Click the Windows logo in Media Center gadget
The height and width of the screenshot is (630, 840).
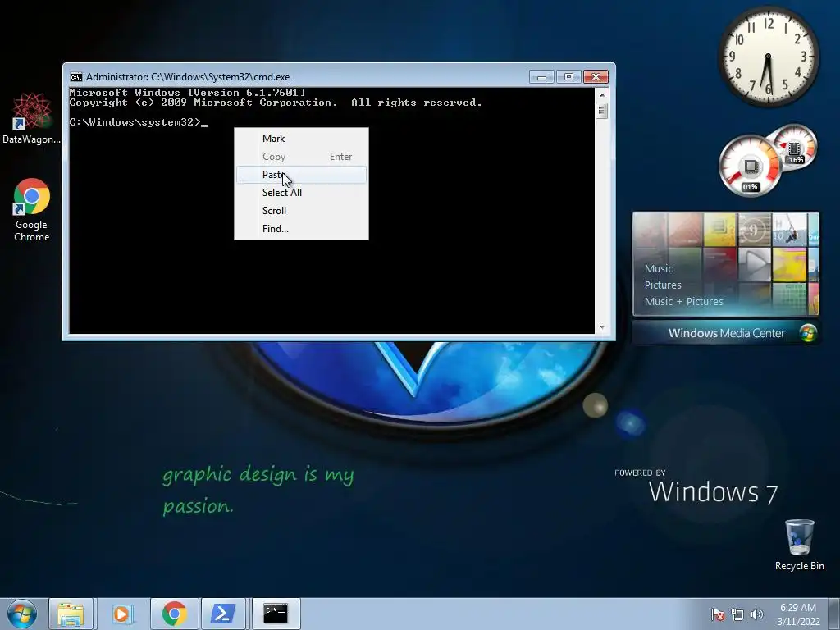(808, 333)
